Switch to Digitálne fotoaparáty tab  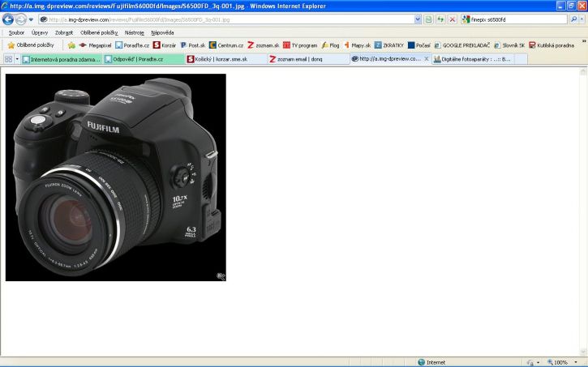coord(473,59)
